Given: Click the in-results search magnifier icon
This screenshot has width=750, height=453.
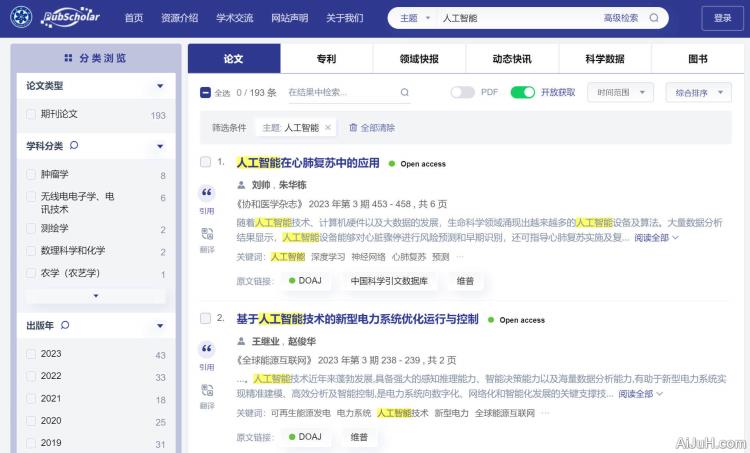Looking at the screenshot, I should (405, 93).
